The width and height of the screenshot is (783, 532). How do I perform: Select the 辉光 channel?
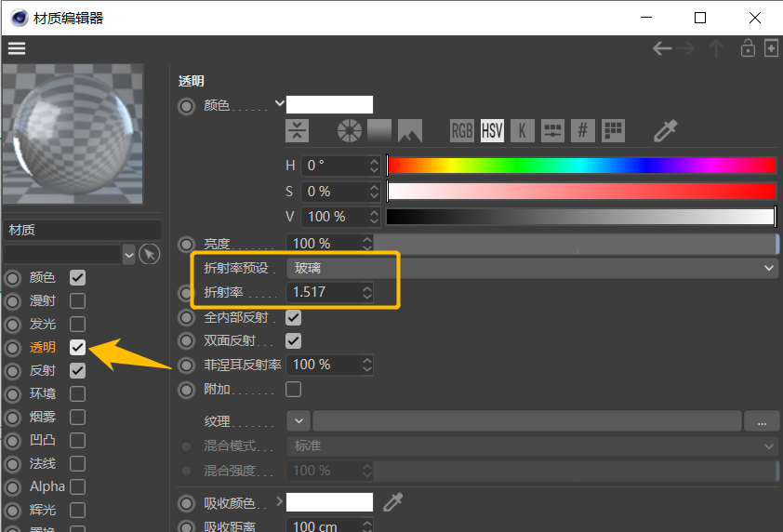43,510
